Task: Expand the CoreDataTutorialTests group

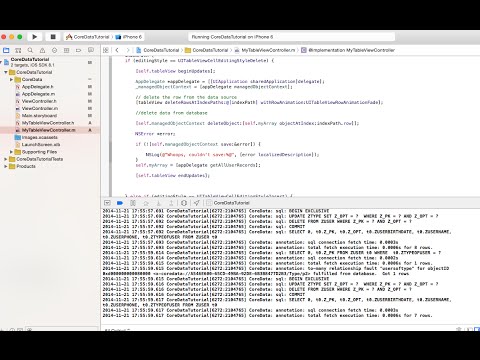Action: tap(6, 159)
